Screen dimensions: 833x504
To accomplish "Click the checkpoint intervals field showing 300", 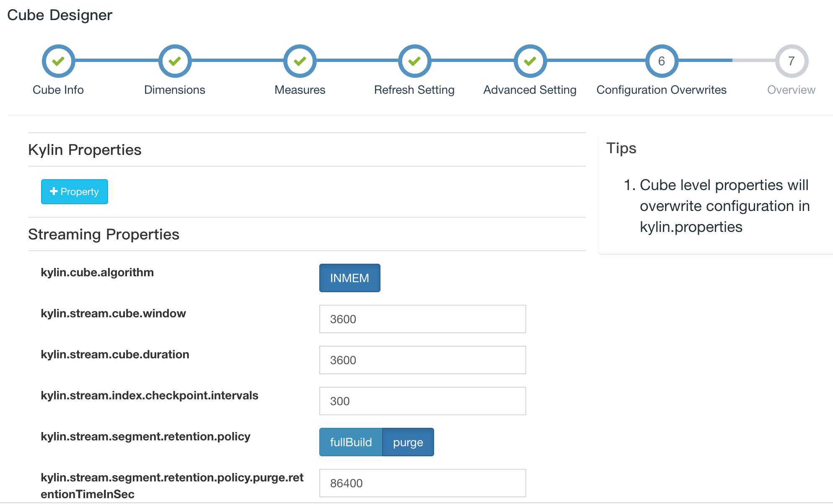I will (x=422, y=401).
